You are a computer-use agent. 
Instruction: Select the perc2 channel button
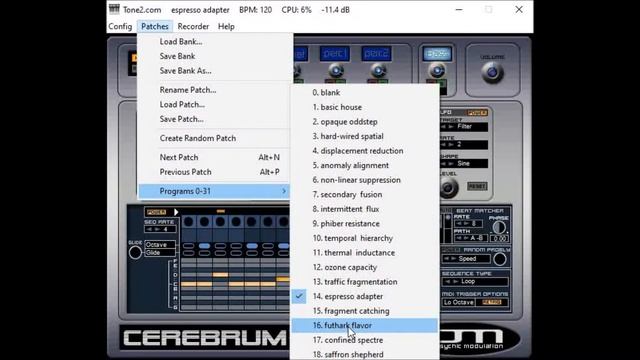tap(376, 53)
